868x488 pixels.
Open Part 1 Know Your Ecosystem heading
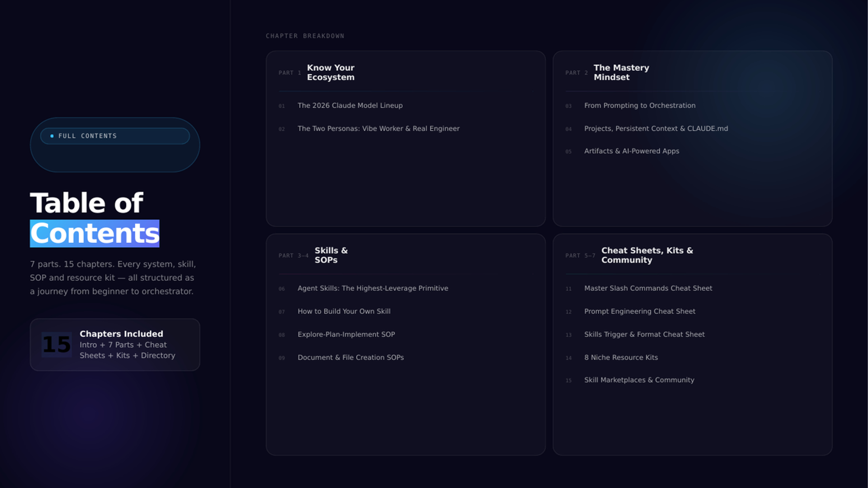point(331,73)
